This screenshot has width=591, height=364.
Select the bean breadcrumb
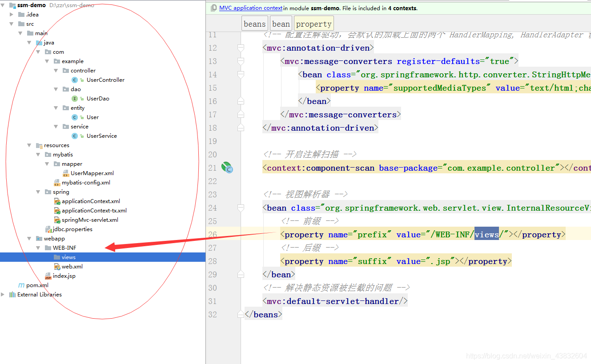[281, 24]
